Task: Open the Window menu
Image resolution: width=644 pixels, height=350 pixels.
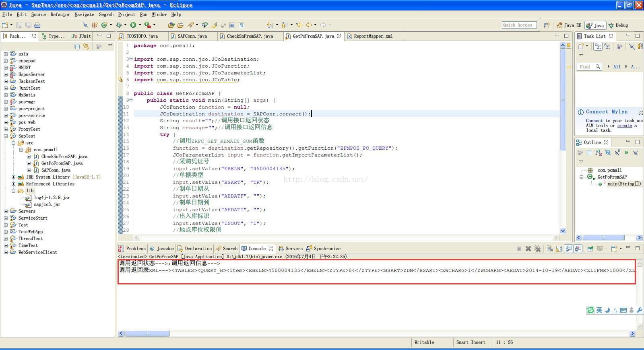Action: [159, 14]
